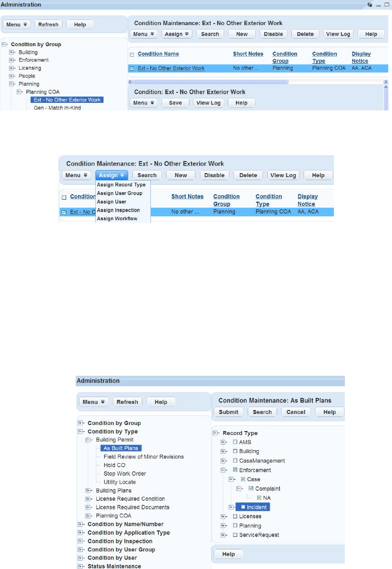Screen dimensions: 392x569
Task: Collapse the Condition by Group node above Building
Action: click(5, 44)
